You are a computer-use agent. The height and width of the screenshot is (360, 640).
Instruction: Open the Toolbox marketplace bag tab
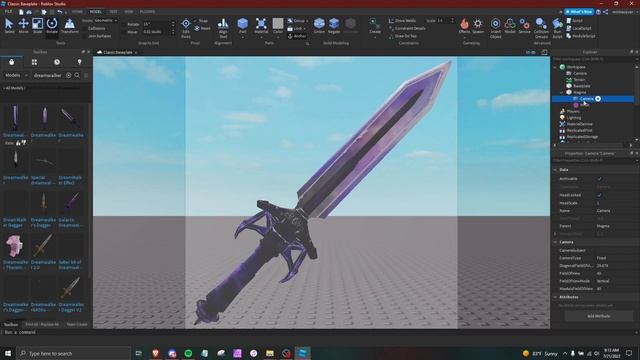(x=11, y=62)
